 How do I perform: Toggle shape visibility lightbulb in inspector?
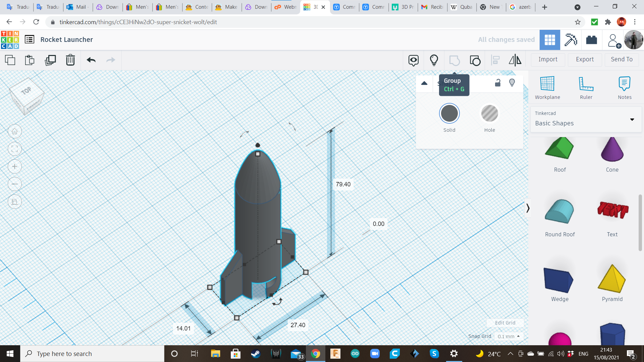512,83
